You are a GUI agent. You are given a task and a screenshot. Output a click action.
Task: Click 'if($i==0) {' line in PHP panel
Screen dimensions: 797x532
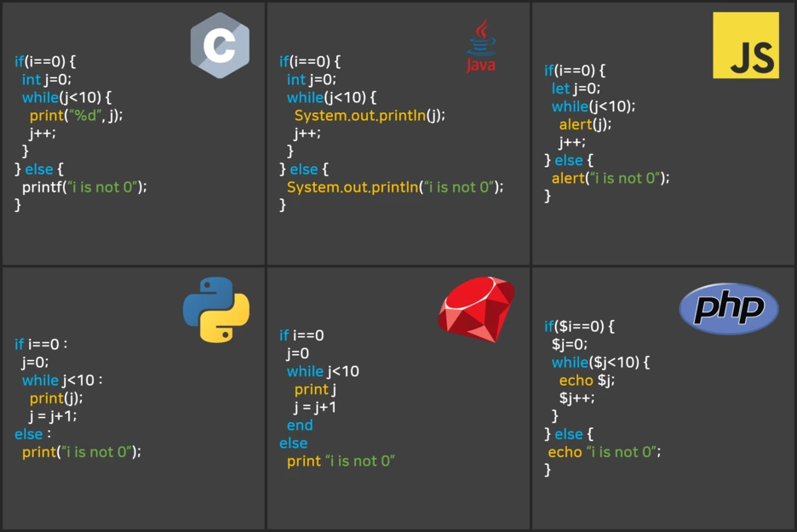[579, 326]
